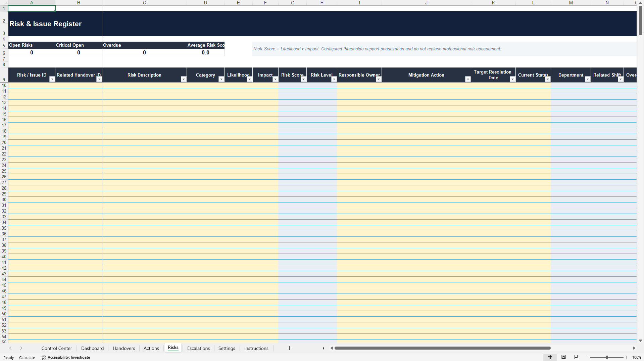Switch to the Handovers sheet tab
644x361 pixels.
pyautogui.click(x=124, y=348)
